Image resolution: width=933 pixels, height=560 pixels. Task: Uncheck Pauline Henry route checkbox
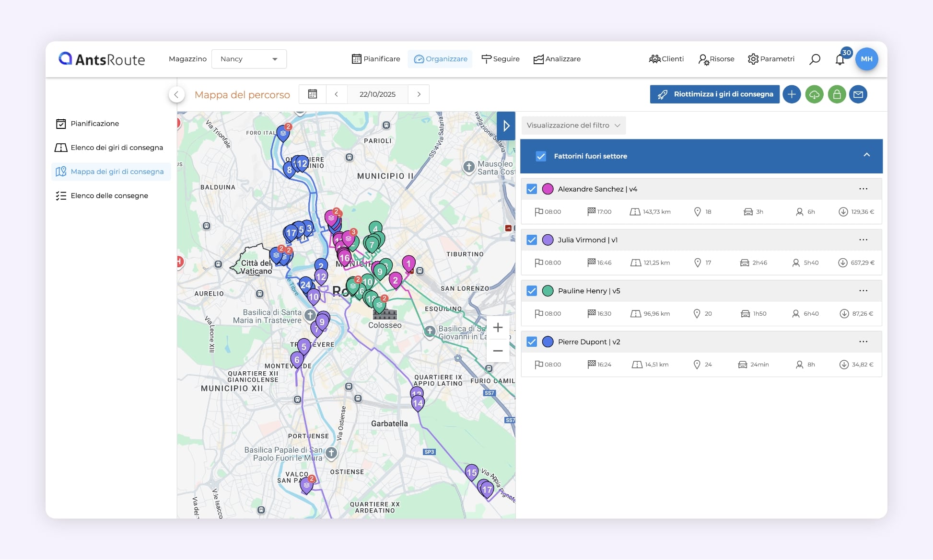[x=532, y=291]
